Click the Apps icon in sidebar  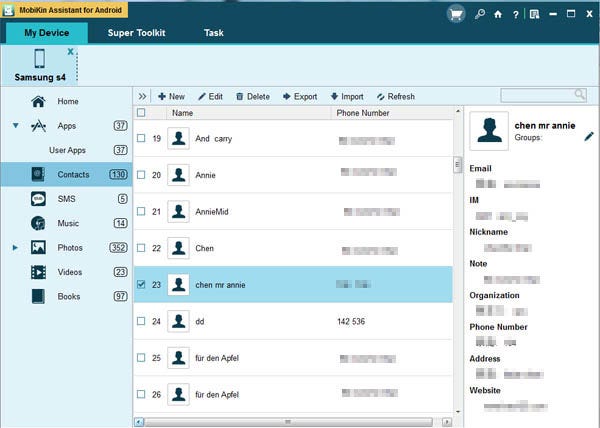(x=38, y=125)
